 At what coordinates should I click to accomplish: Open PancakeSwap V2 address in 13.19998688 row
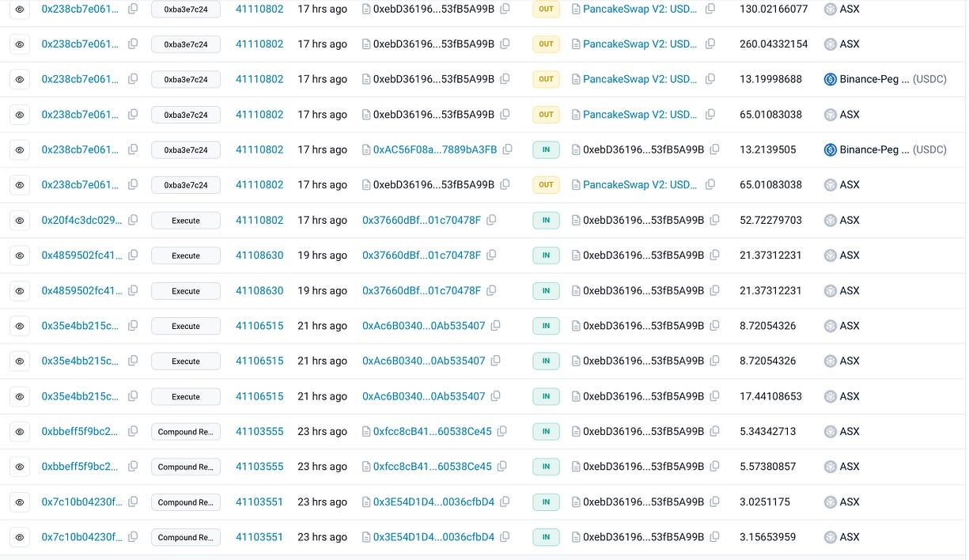640,79
